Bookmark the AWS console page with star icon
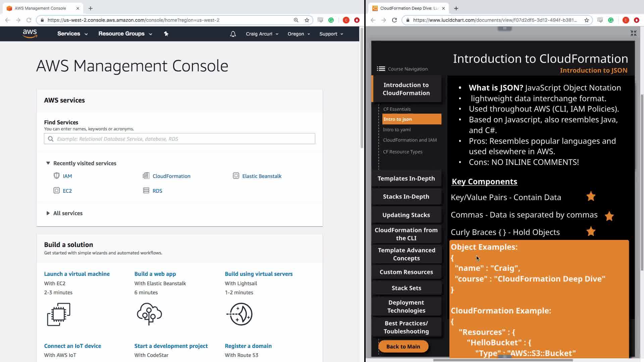Screen dimensions: 644x362 (x=307, y=20)
